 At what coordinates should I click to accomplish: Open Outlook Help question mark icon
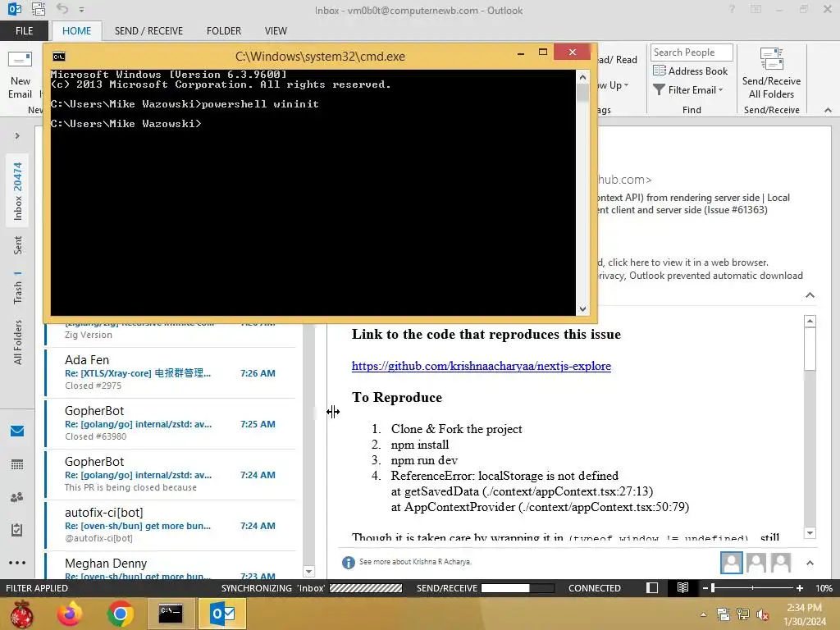[x=731, y=9]
